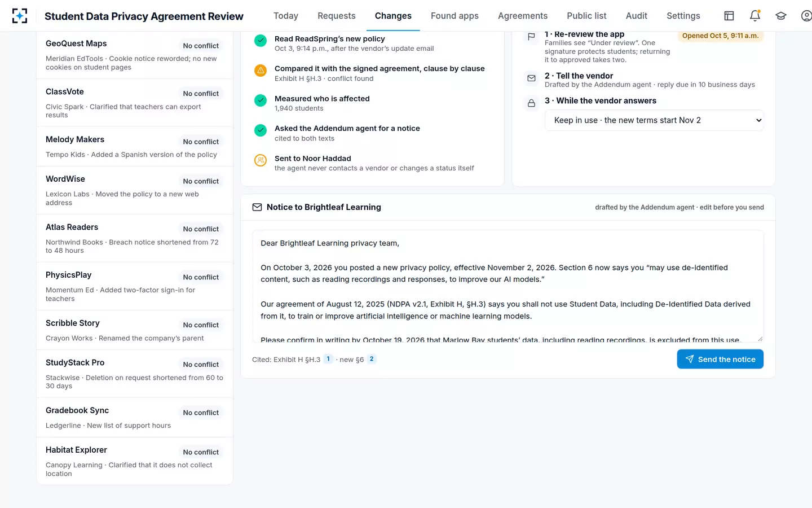Click the orange warning icon for conflict found
Viewport: 812px width, 508px height.
(x=261, y=71)
